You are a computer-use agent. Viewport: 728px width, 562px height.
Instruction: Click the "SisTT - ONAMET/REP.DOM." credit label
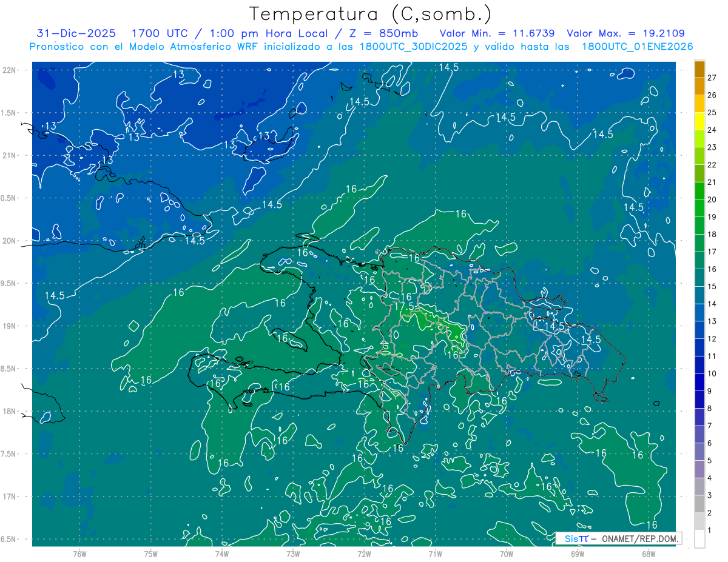(x=618, y=538)
